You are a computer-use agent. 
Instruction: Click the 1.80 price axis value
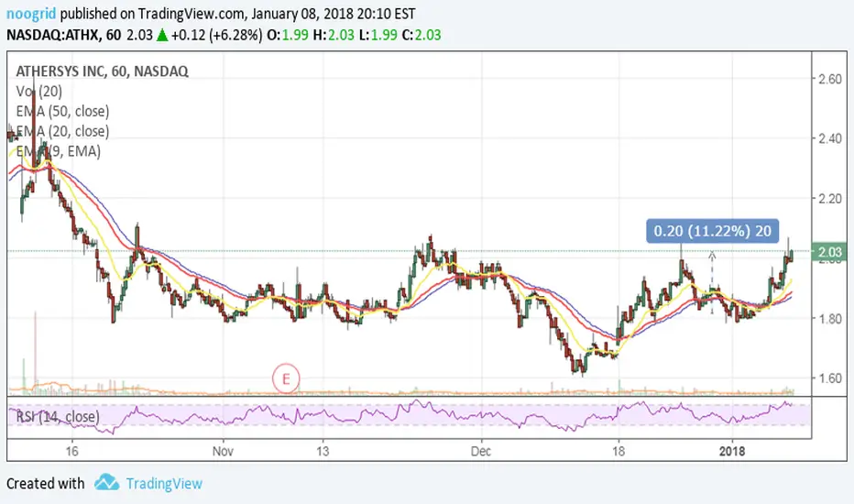point(830,319)
